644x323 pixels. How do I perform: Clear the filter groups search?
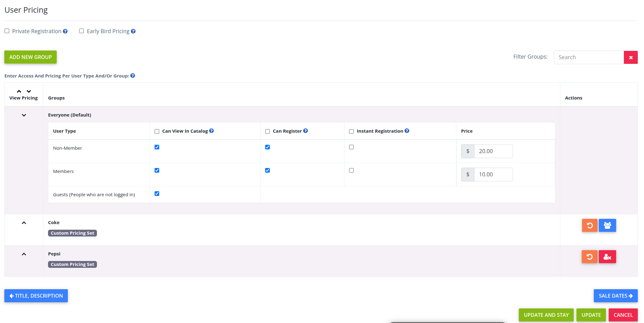630,57
